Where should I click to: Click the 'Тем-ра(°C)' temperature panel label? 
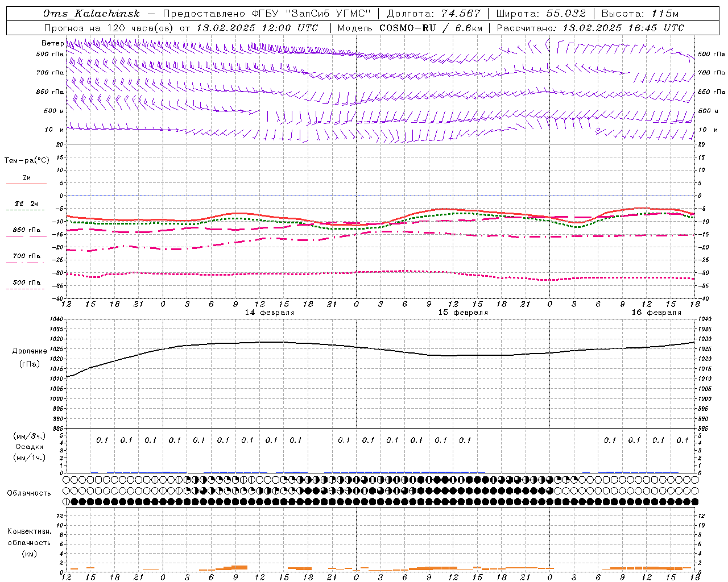point(27,161)
